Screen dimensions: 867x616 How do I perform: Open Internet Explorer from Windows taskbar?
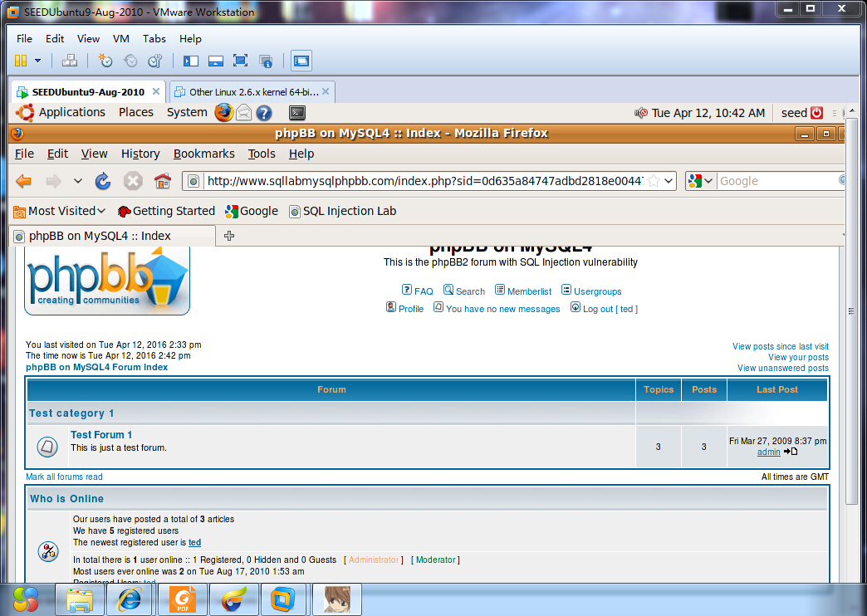[x=130, y=599]
